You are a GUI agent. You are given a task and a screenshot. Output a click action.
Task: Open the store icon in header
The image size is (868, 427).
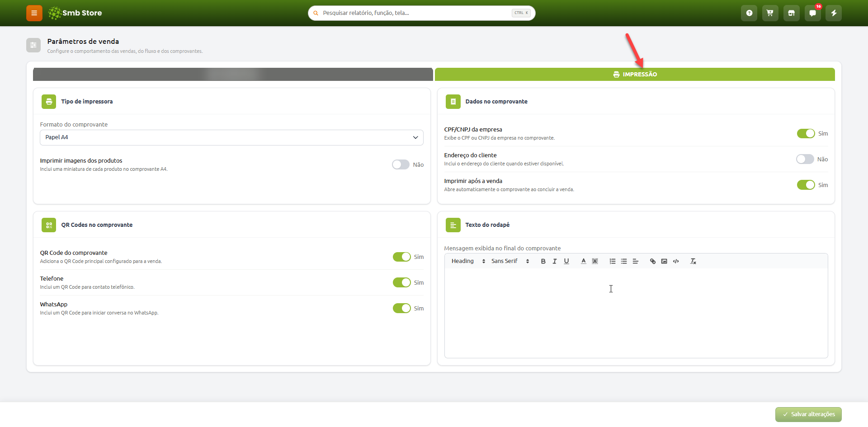point(791,13)
